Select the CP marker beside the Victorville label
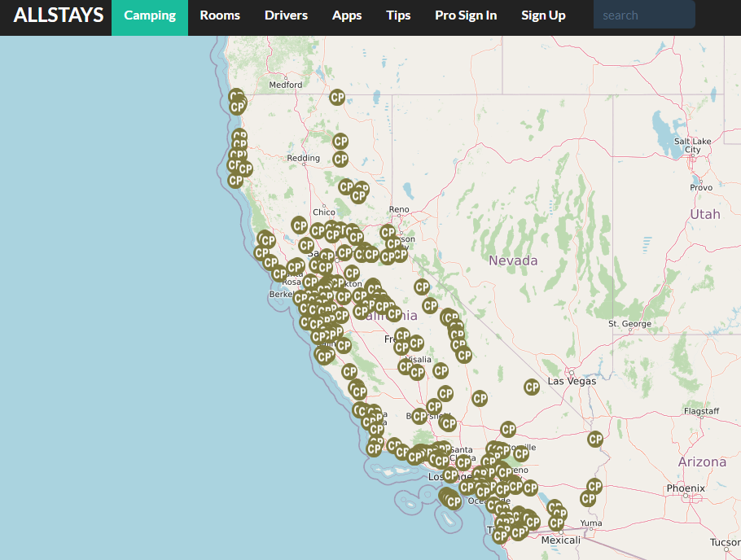Image resolution: width=741 pixels, height=560 pixels. point(521,453)
